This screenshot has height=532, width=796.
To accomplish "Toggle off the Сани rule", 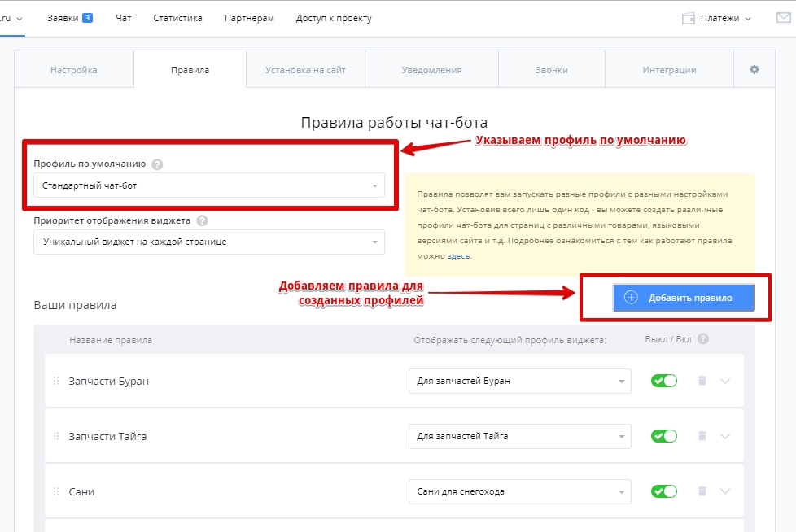I will coord(664,491).
